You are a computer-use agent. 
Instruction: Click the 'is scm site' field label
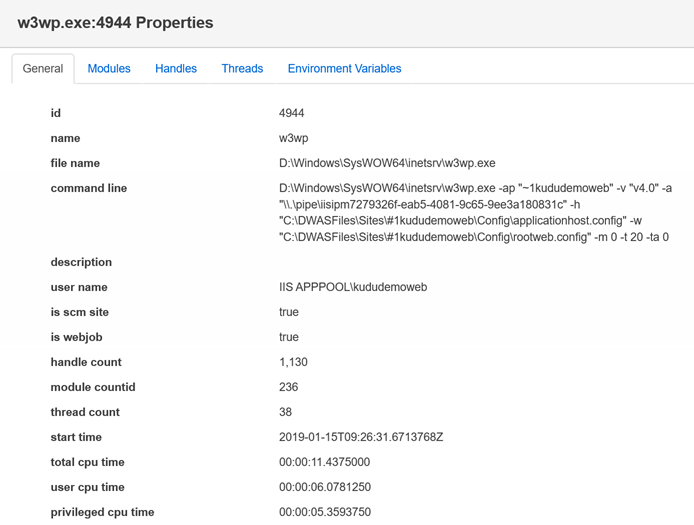tap(80, 312)
